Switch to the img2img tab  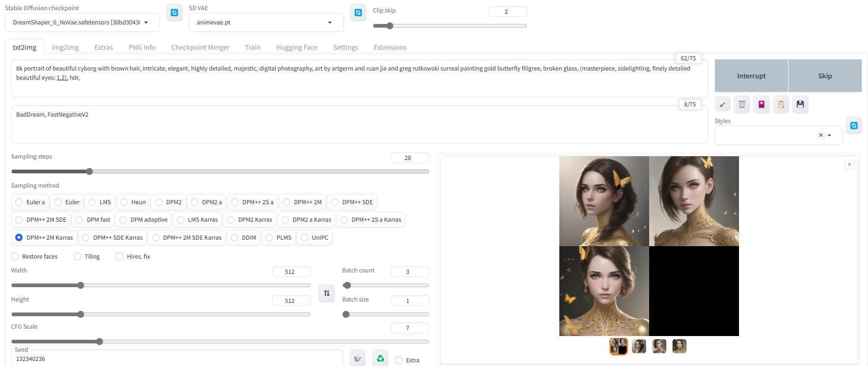(x=65, y=47)
